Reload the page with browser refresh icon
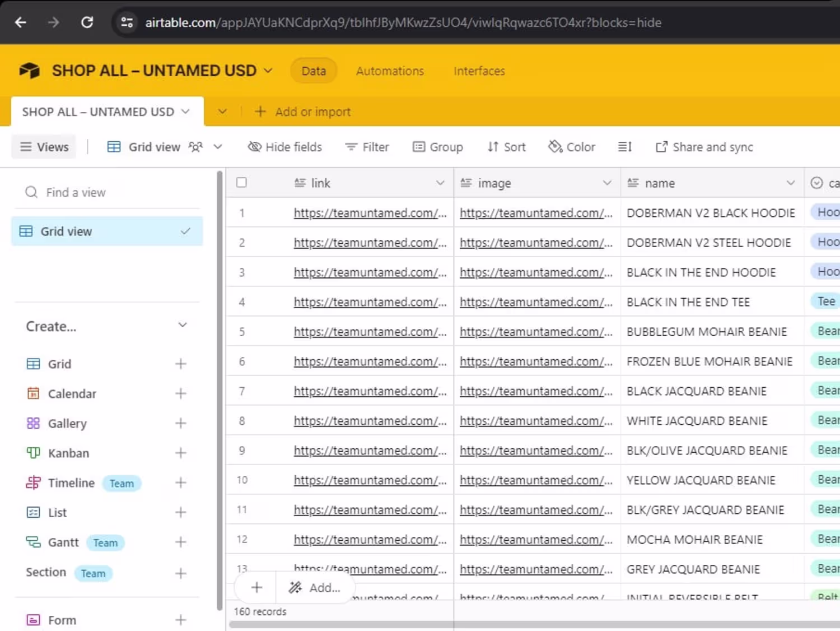 [x=87, y=22]
